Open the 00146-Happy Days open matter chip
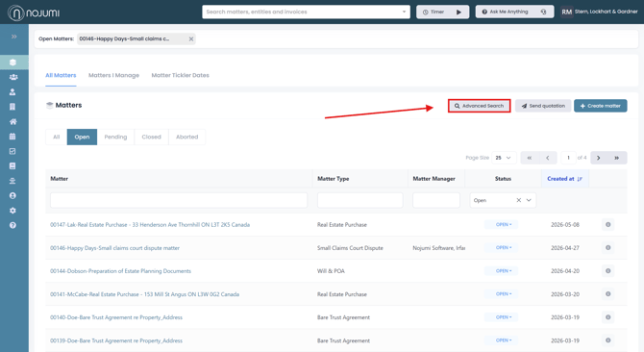 [124, 39]
